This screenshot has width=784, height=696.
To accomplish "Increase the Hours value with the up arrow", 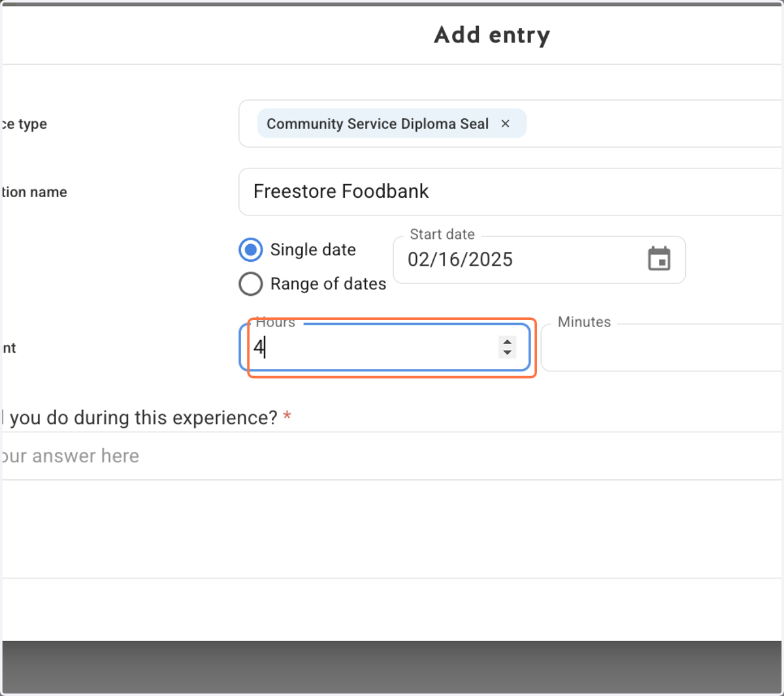I will click(x=507, y=341).
